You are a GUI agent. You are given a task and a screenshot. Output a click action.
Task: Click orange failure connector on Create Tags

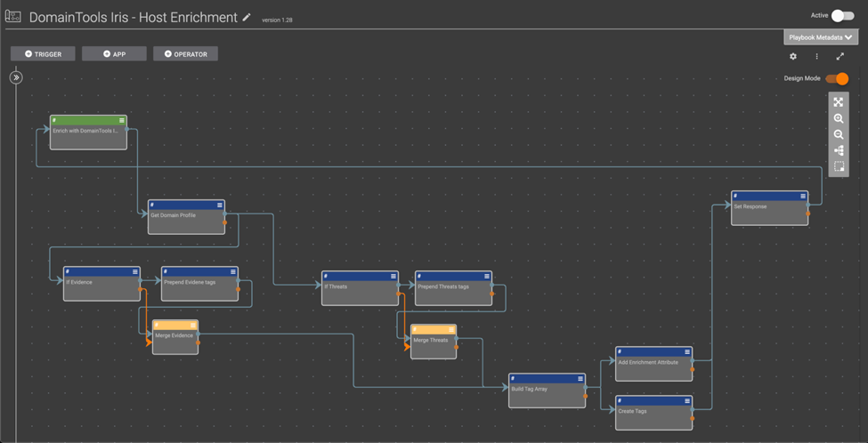pyautogui.click(x=692, y=417)
